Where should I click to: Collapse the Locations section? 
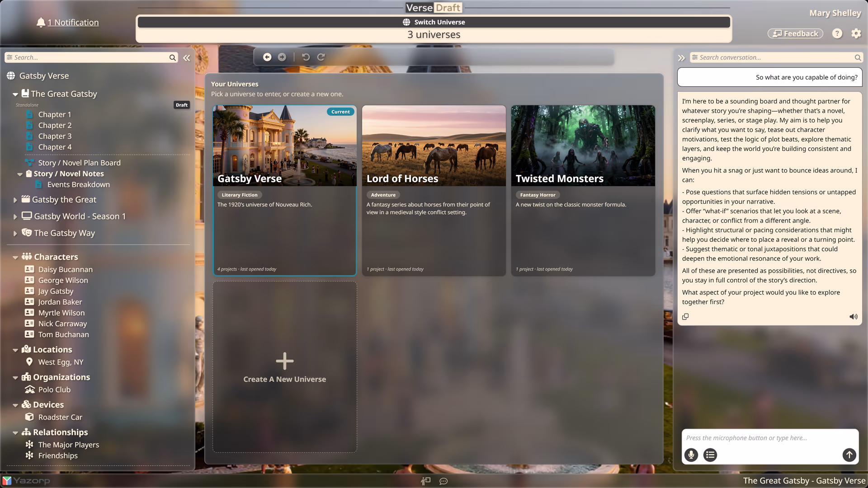(x=15, y=350)
